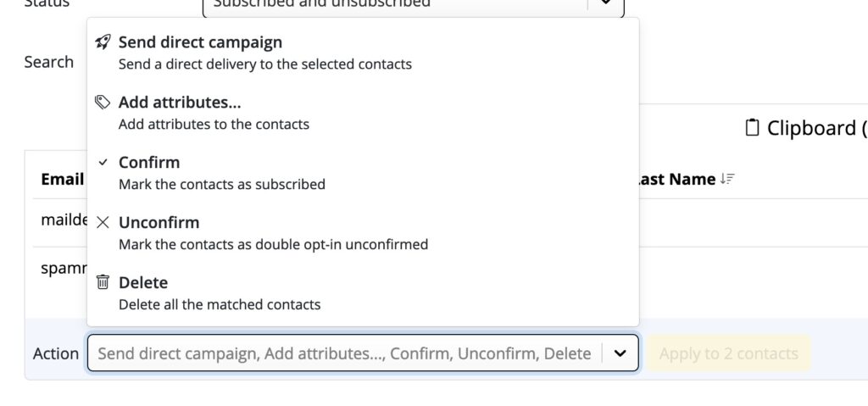Click the Clipboard icon above the table
This screenshot has width=868, height=406.
752,127
